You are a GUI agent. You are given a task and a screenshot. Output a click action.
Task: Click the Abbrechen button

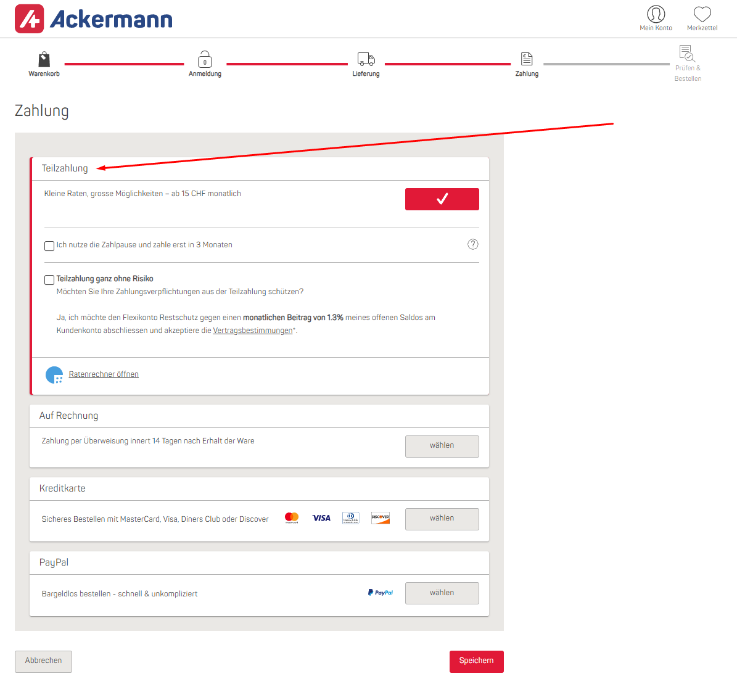click(x=43, y=661)
